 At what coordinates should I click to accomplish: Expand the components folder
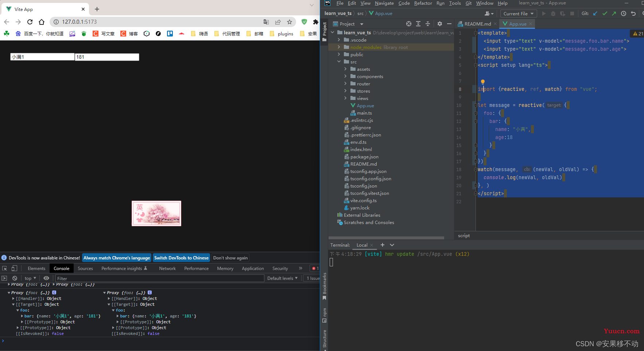point(345,76)
